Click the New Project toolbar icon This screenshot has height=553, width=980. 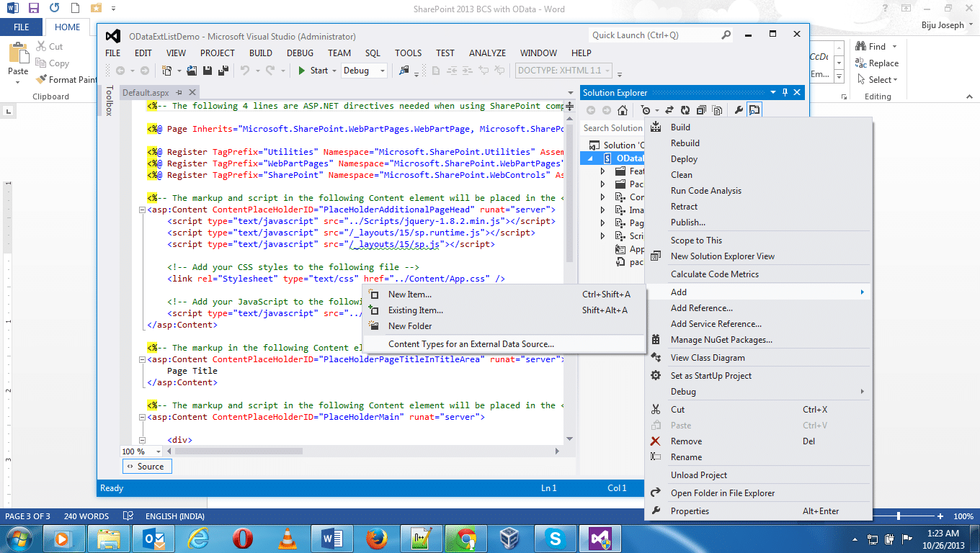pyautogui.click(x=166, y=71)
